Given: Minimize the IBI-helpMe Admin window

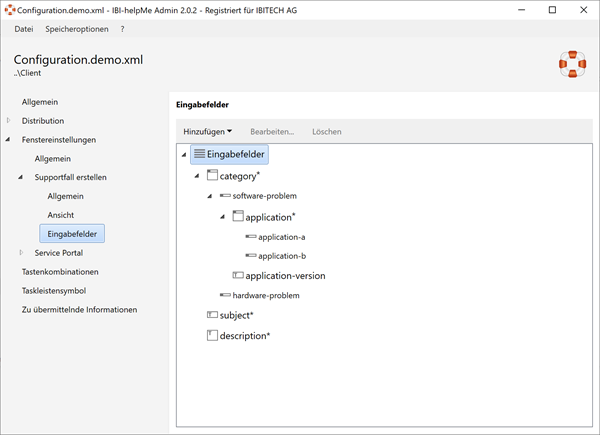Looking at the screenshot, I should click(x=522, y=10).
